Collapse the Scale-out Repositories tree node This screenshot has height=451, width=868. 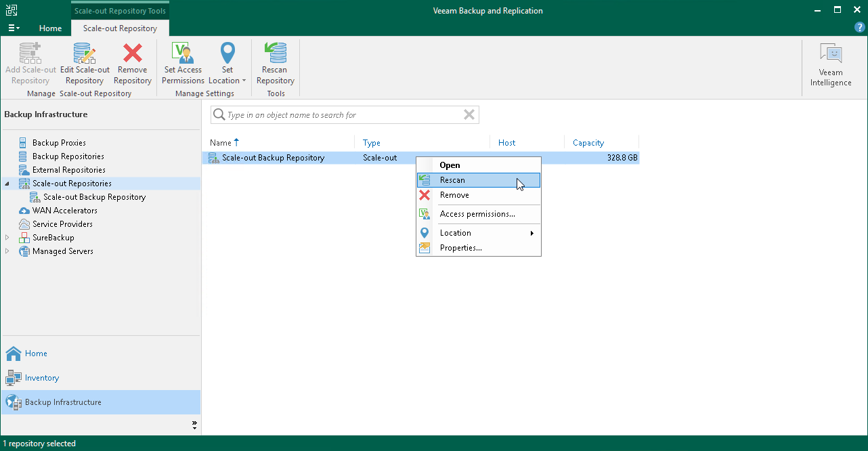(x=7, y=184)
